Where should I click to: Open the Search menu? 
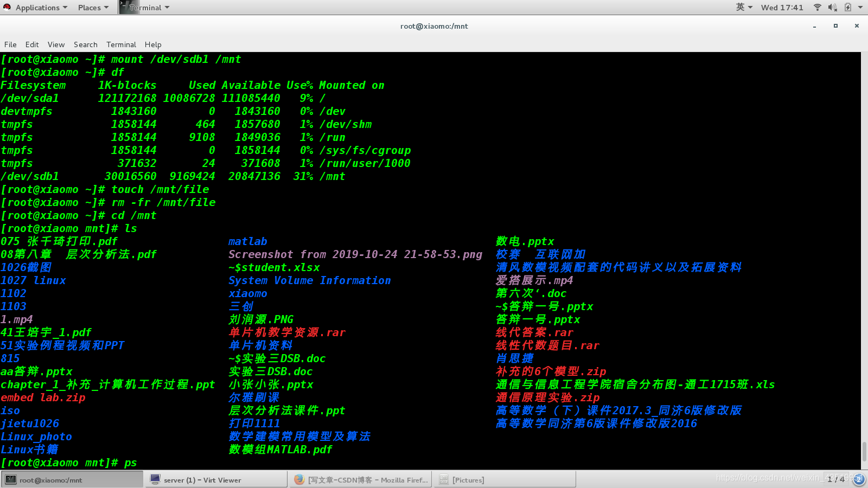[86, 44]
